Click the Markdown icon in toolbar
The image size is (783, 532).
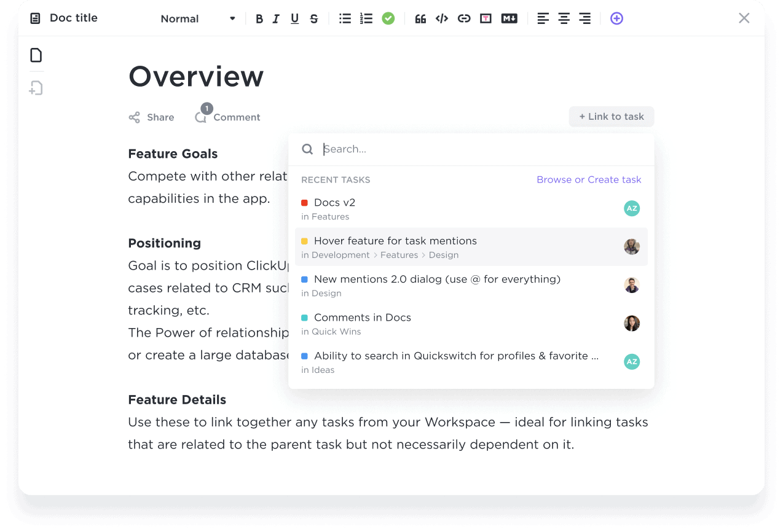pos(509,19)
